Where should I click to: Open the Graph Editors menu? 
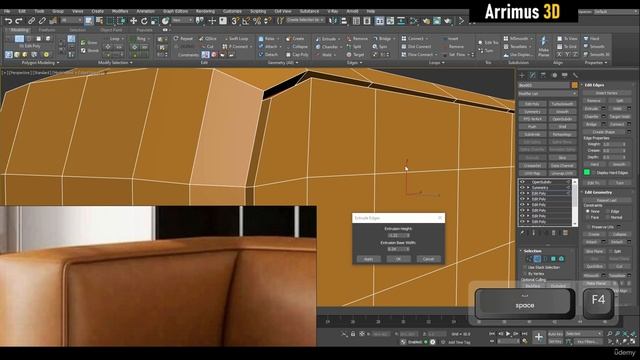[176, 11]
